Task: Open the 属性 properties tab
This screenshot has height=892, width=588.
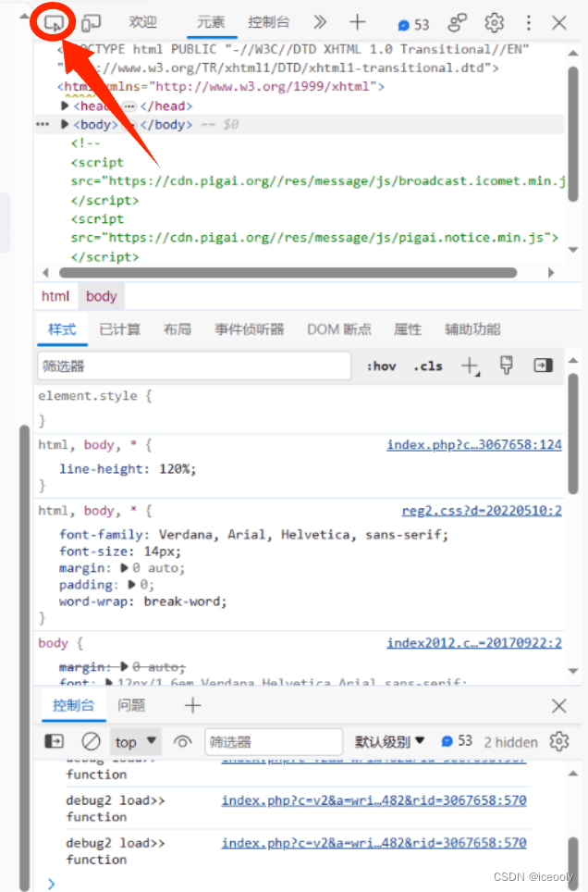Action: 408,329
